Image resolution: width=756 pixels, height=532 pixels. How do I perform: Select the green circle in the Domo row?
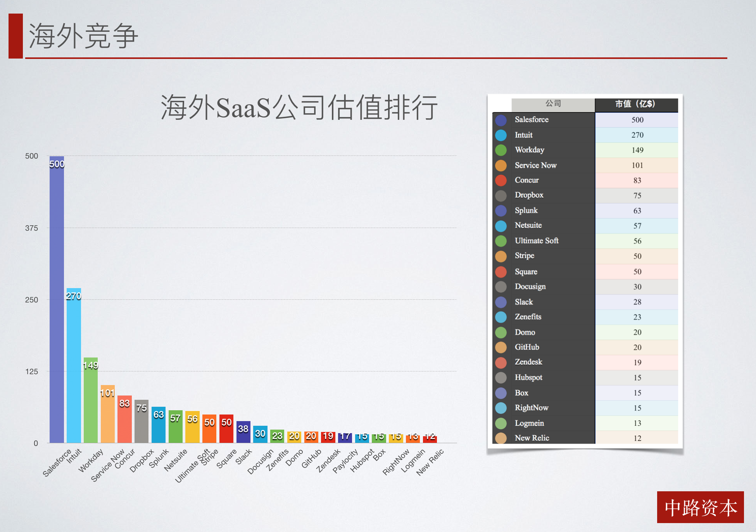tap(501, 332)
